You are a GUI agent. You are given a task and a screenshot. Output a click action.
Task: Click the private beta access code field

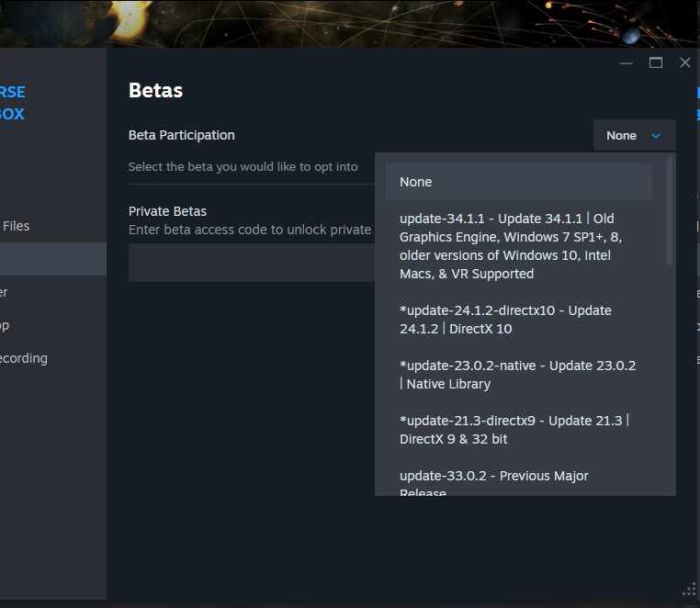[252, 263]
